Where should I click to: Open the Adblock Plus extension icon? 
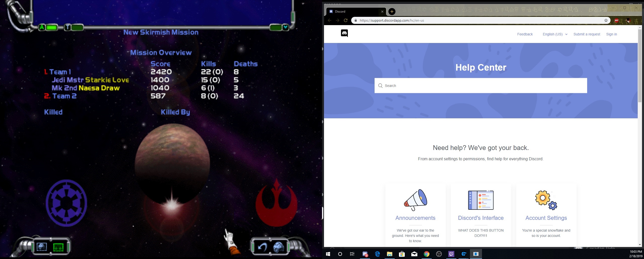[616, 20]
